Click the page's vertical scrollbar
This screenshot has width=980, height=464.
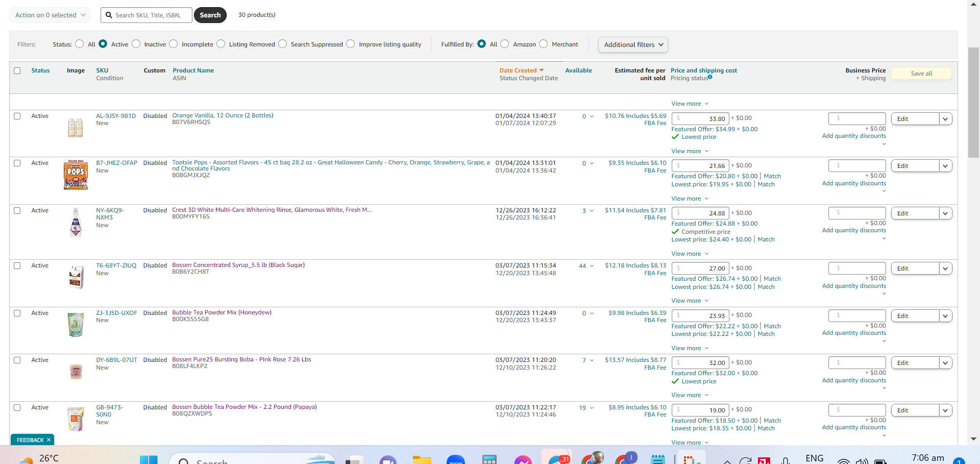[x=973, y=102]
